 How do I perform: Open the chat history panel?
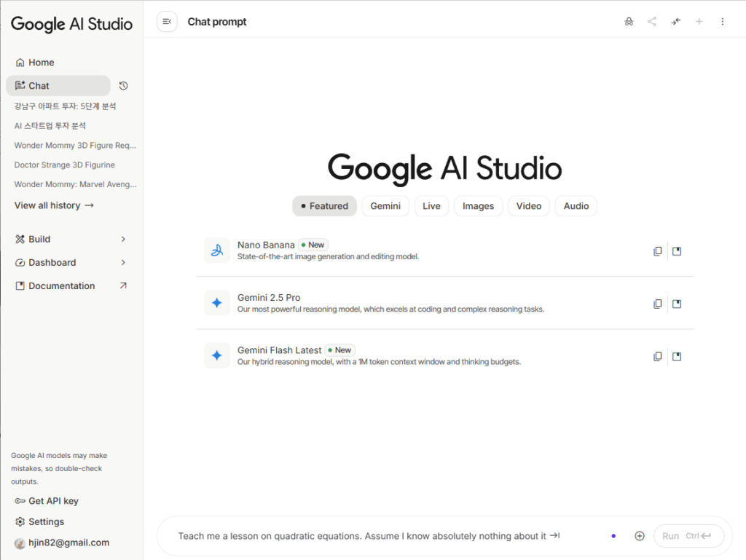(123, 85)
